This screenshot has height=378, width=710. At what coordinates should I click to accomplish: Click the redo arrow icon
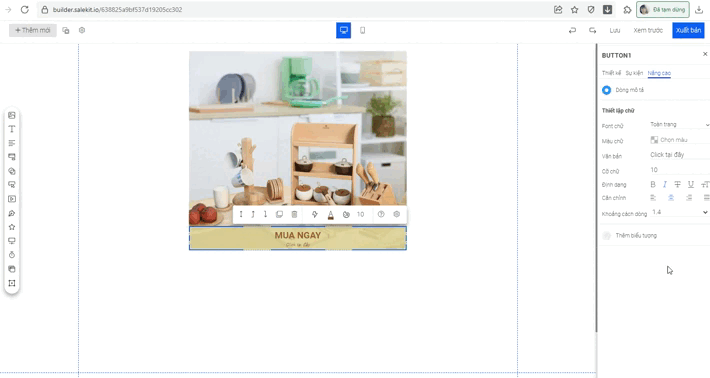pyautogui.click(x=592, y=30)
